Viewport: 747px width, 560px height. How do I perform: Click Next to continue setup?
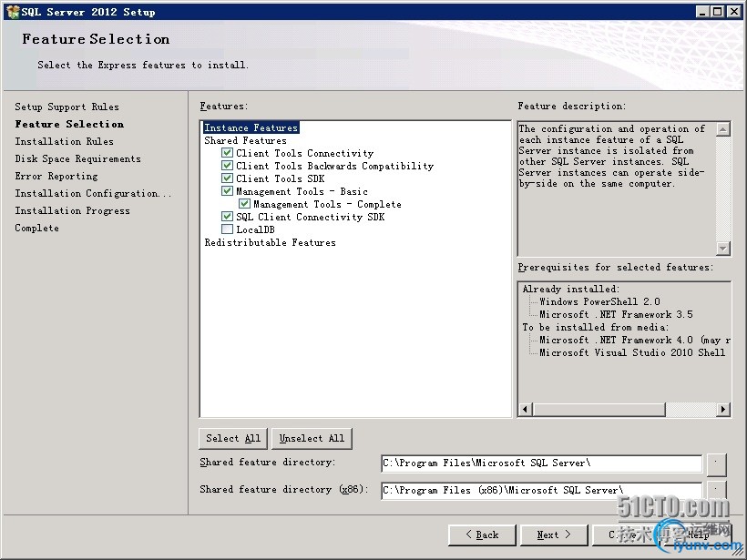554,535
